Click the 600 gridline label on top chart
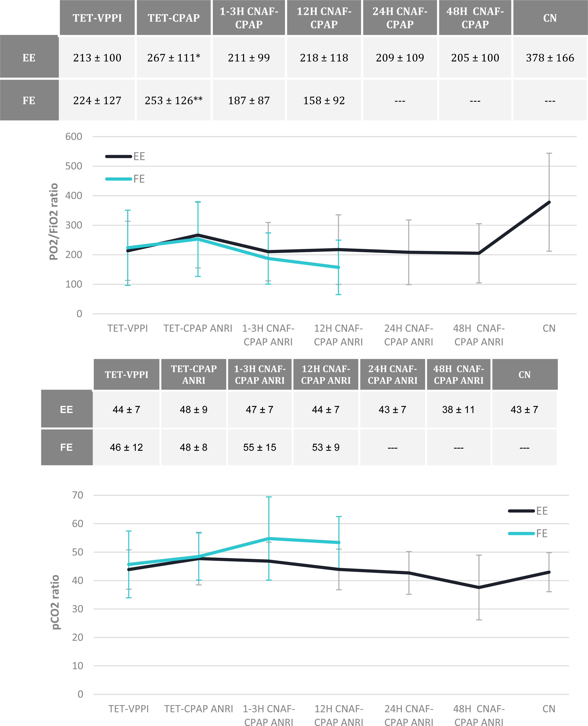The image size is (588, 726). (74, 136)
